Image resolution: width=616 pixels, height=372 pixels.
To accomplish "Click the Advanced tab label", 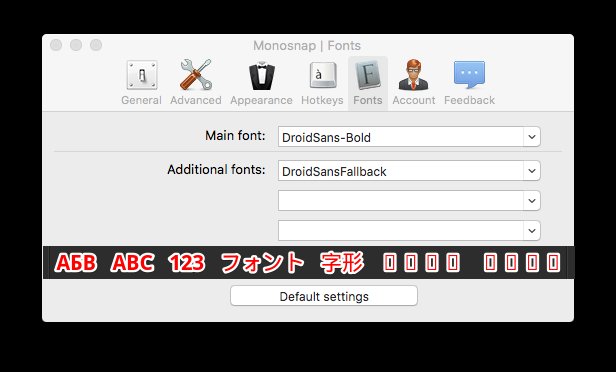I will tap(196, 101).
